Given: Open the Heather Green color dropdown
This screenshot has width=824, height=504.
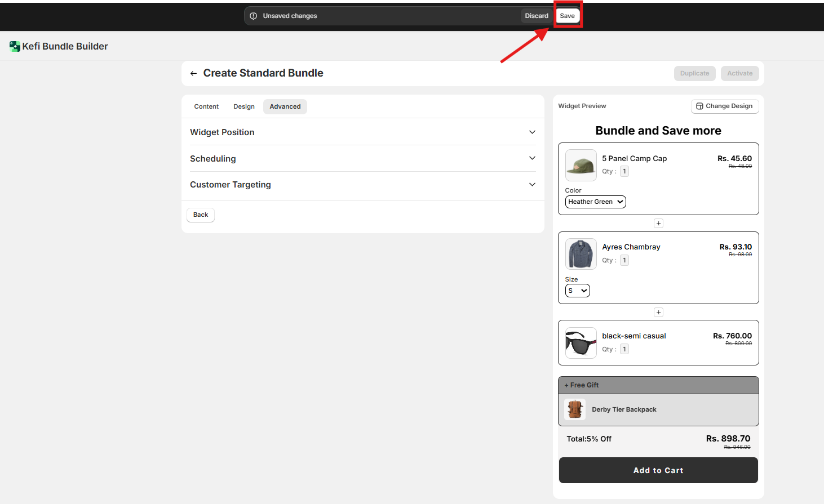Looking at the screenshot, I should coord(595,202).
